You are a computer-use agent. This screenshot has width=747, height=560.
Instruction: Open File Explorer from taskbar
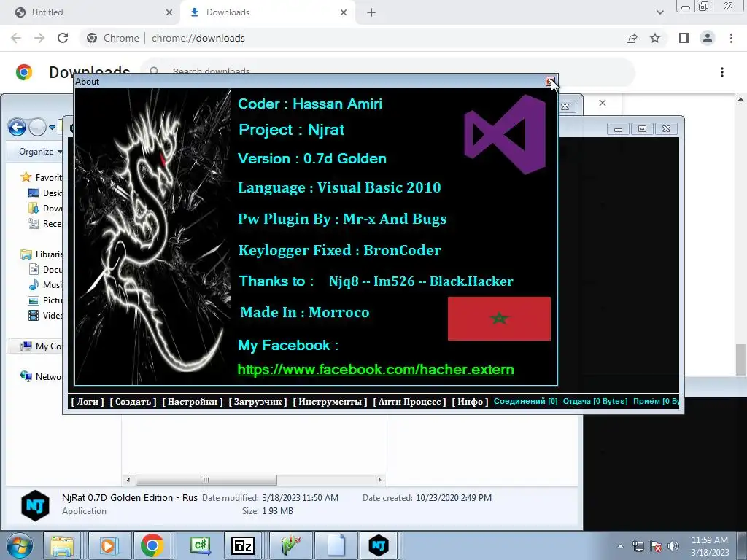click(62, 545)
